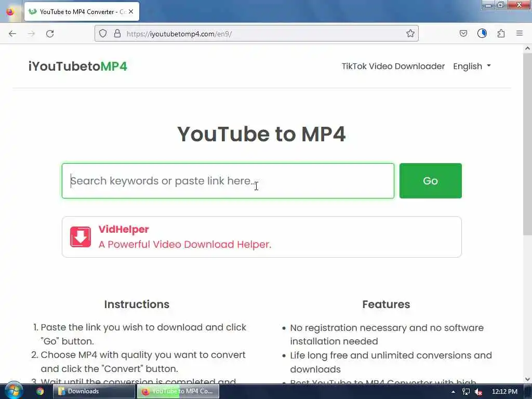
Task: Click the greyed forward navigation arrow
Action: point(31,34)
